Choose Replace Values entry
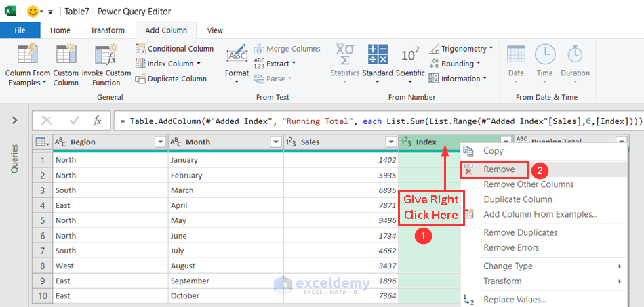The image size is (644, 307). click(x=544, y=300)
